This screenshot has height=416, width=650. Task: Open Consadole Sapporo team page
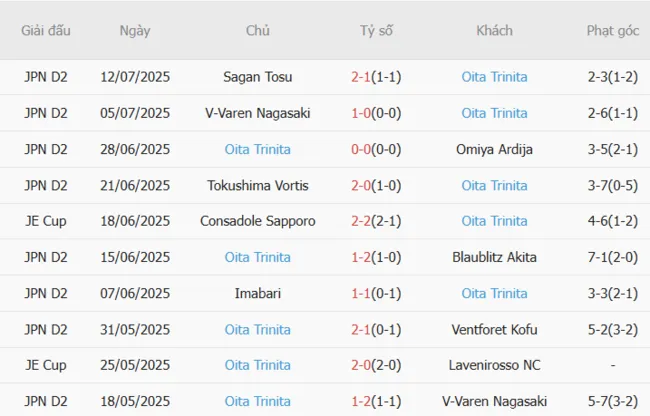(x=258, y=221)
